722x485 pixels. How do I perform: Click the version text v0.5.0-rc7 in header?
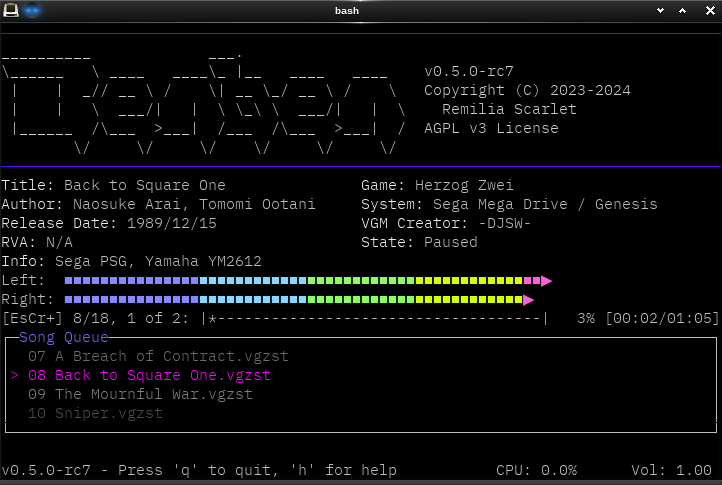[469, 71]
